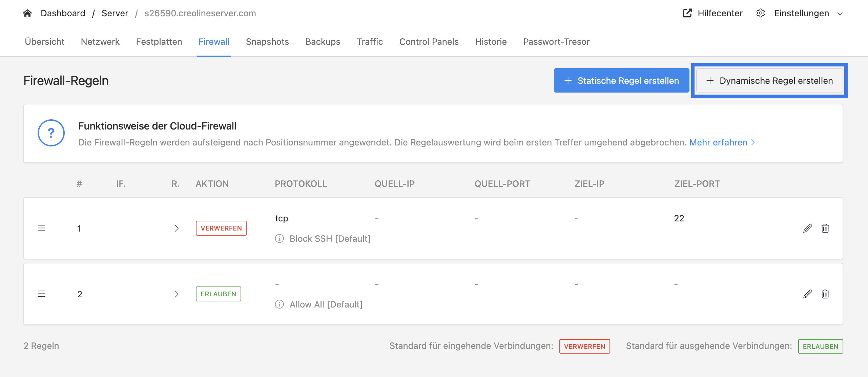
Task: Edit the Allow All rule pencil icon
Action: tap(807, 294)
